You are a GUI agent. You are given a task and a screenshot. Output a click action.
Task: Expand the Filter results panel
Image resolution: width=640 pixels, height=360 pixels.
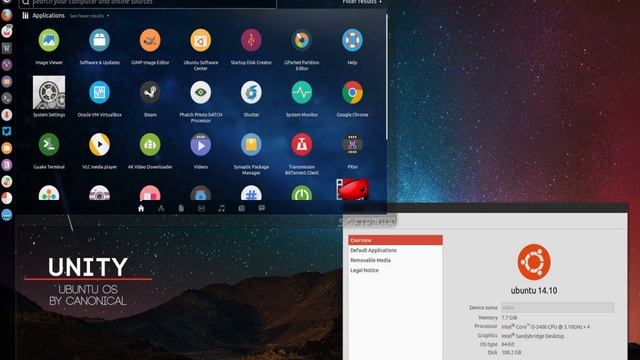point(362,2)
